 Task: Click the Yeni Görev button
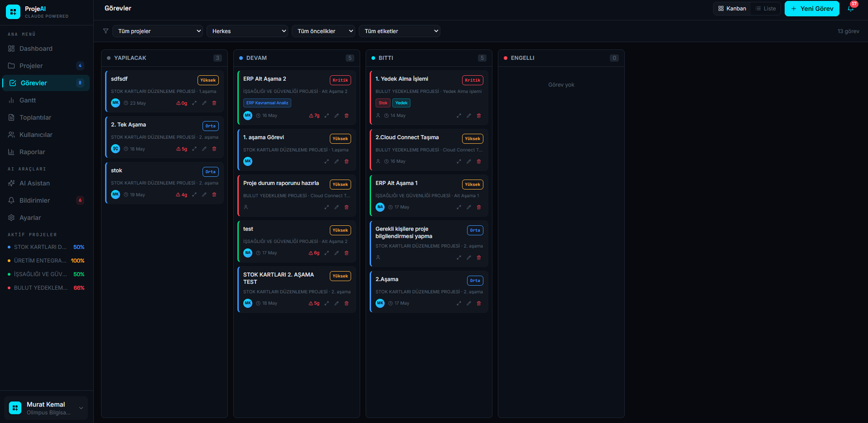[x=812, y=9]
